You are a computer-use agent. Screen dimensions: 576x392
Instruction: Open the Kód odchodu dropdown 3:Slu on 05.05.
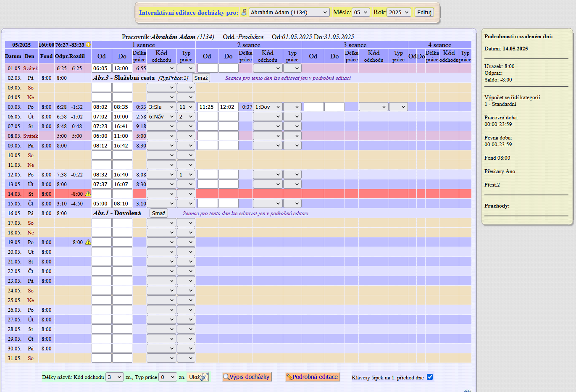(161, 107)
